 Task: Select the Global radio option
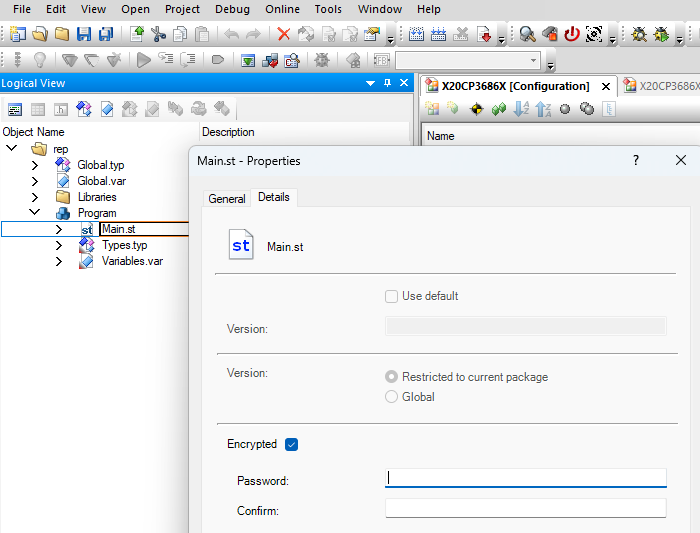pos(391,396)
